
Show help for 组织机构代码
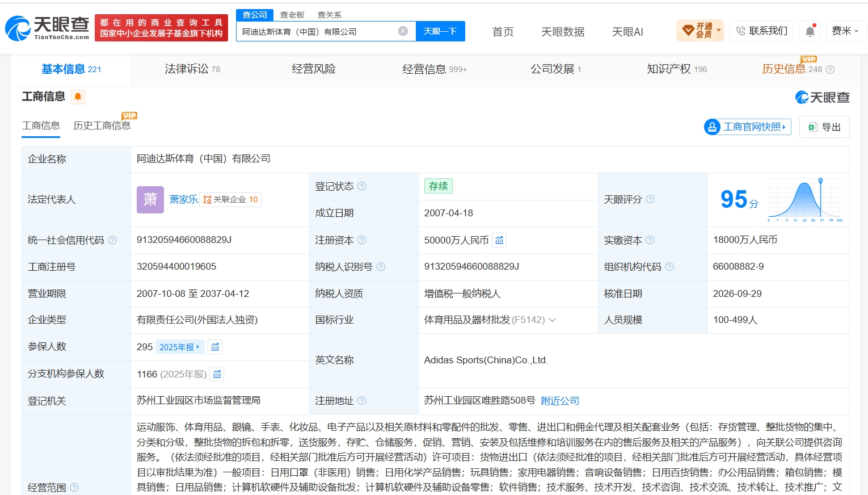tap(669, 267)
